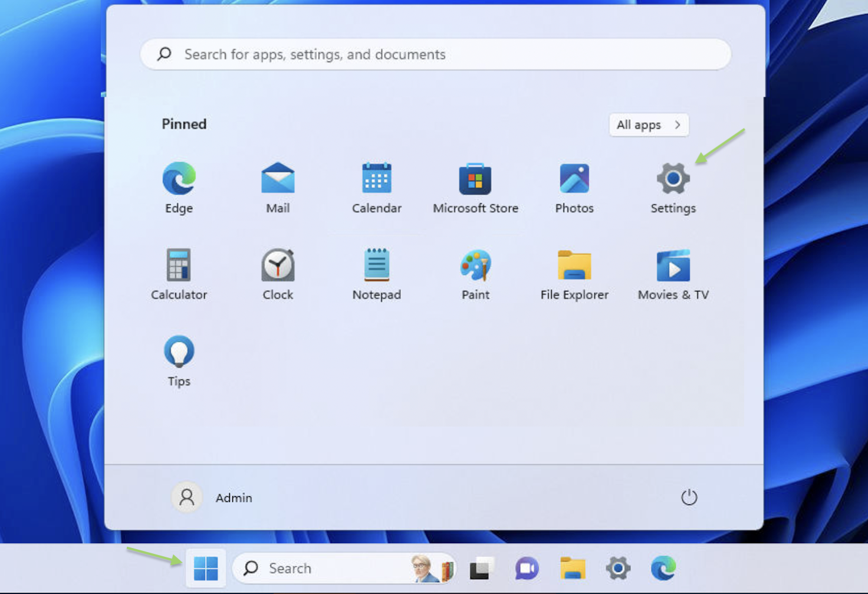Screen dimensions: 868x594
Task: Open Settings gear on the taskbar
Action: tap(618, 568)
